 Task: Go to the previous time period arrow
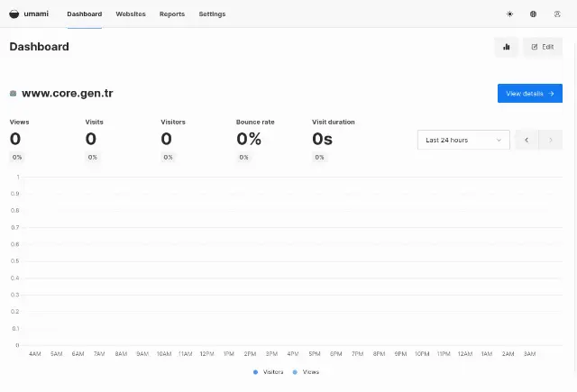(x=527, y=140)
